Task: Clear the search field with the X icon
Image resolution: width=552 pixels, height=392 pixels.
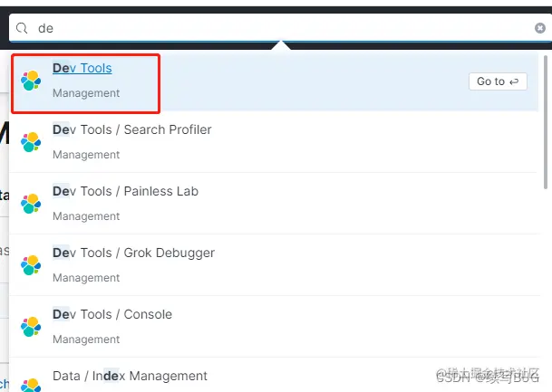Action: 539,28
